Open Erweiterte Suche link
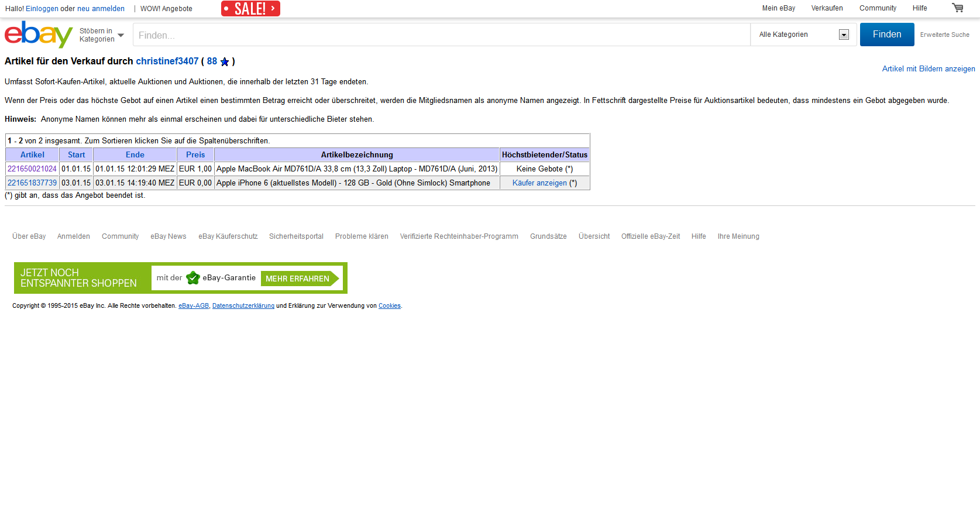Screen dimensions: 980x529 point(944,35)
